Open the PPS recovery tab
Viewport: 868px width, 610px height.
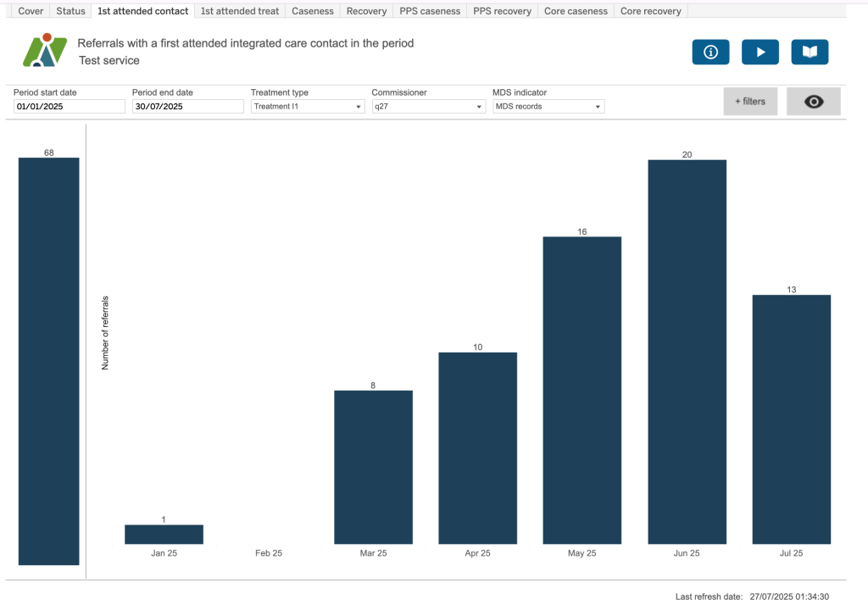pos(502,11)
